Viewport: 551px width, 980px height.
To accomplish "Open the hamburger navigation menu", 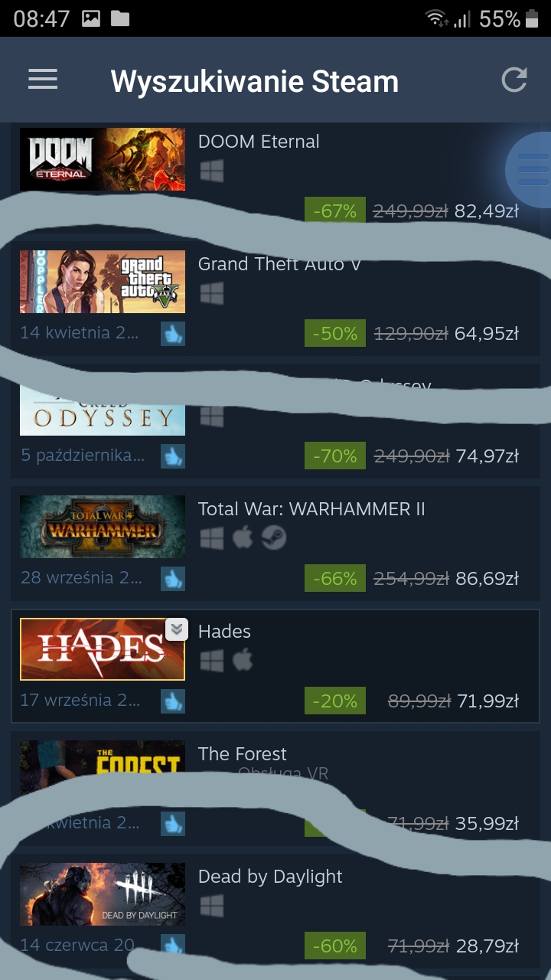I will click(x=43, y=80).
